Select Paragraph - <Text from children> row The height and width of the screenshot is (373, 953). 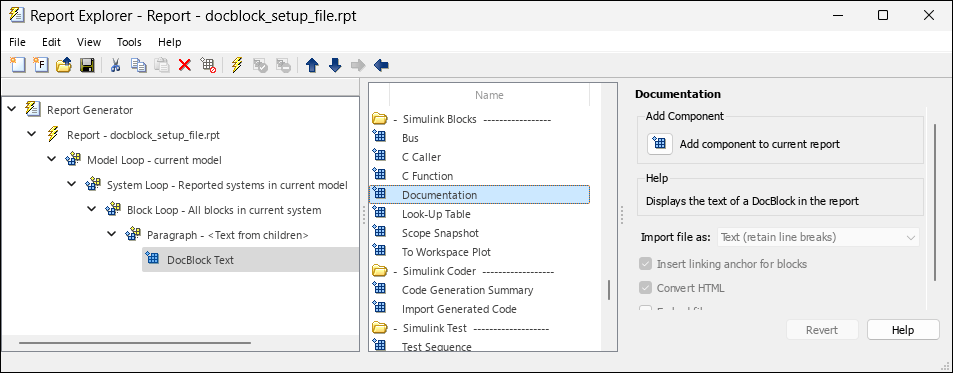coord(227,234)
